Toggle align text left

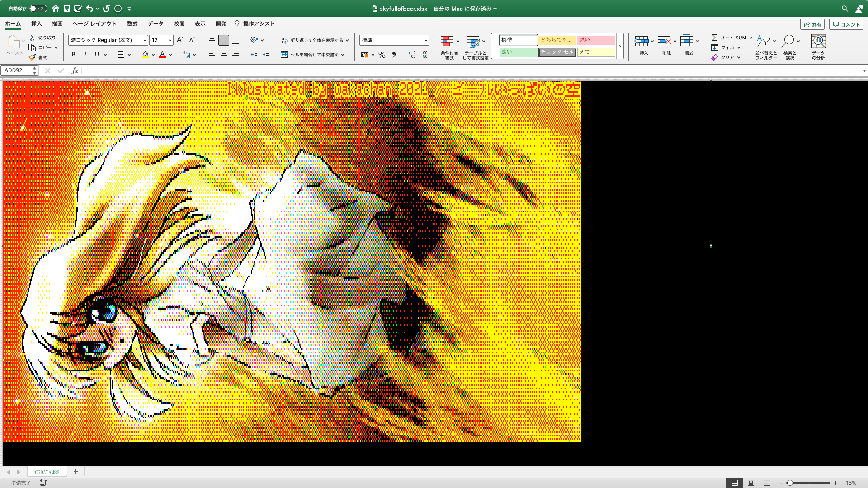click(212, 55)
